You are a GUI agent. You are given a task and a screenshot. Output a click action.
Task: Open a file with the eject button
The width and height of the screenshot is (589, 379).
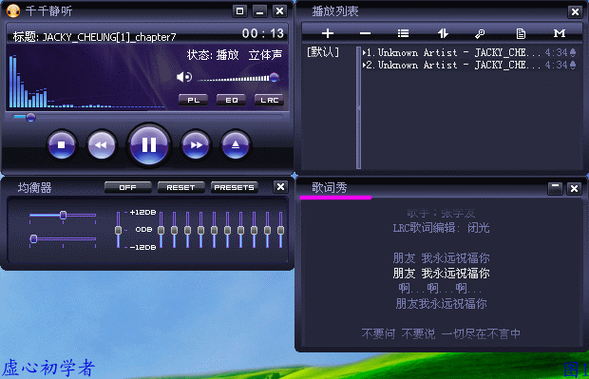pos(236,145)
